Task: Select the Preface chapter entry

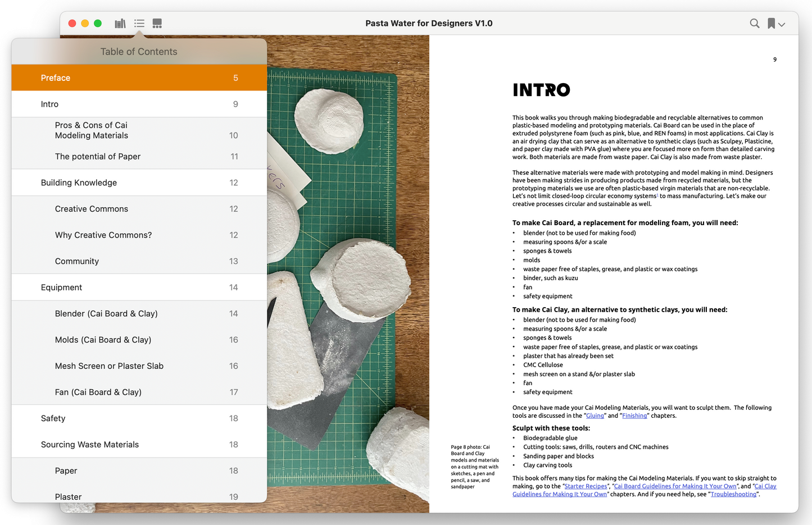Action: tap(139, 78)
